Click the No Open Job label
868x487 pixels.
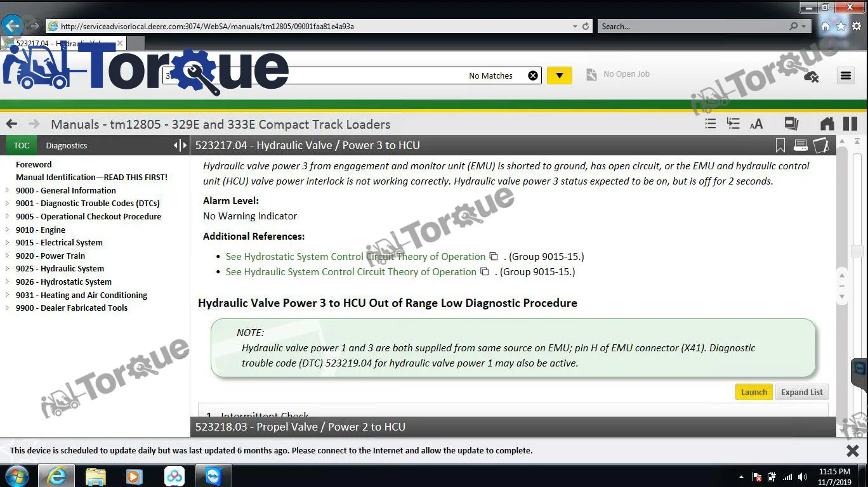[x=626, y=74]
